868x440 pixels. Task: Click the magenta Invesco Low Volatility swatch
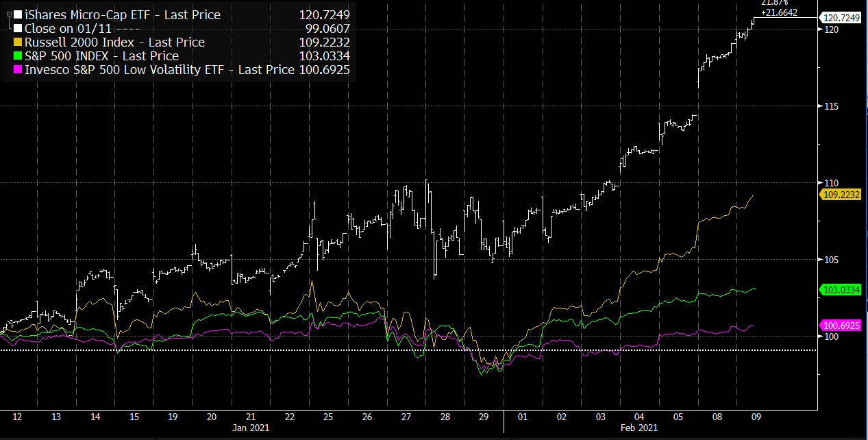click(18, 69)
